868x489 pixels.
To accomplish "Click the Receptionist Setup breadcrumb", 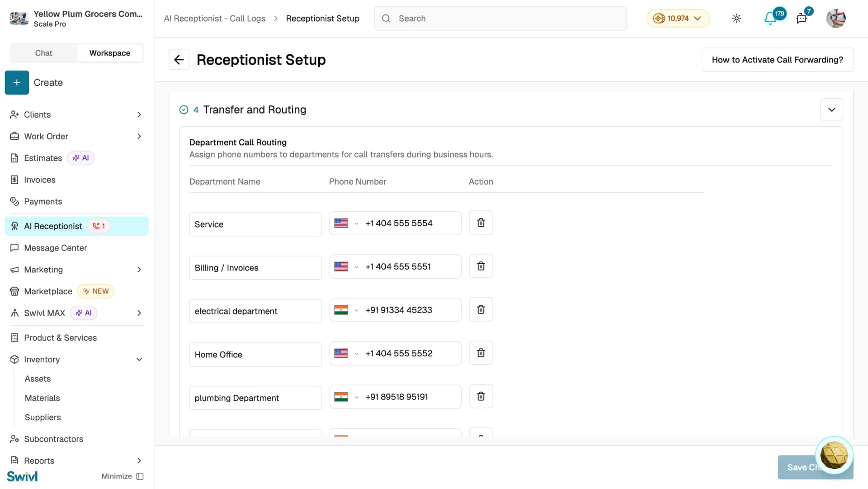I will pos(323,19).
